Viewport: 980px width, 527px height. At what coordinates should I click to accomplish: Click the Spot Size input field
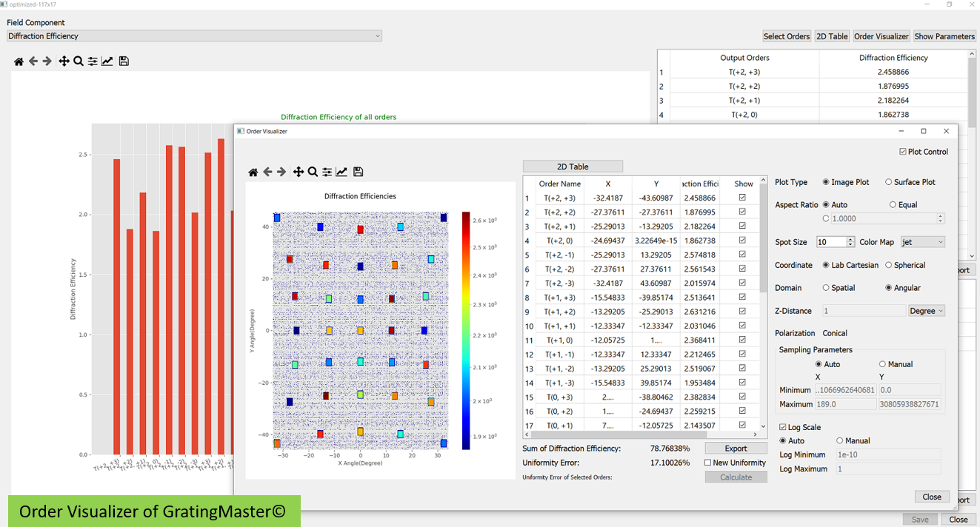830,242
